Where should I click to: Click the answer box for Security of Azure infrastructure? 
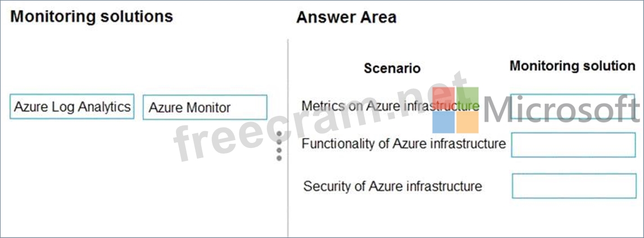click(x=574, y=186)
